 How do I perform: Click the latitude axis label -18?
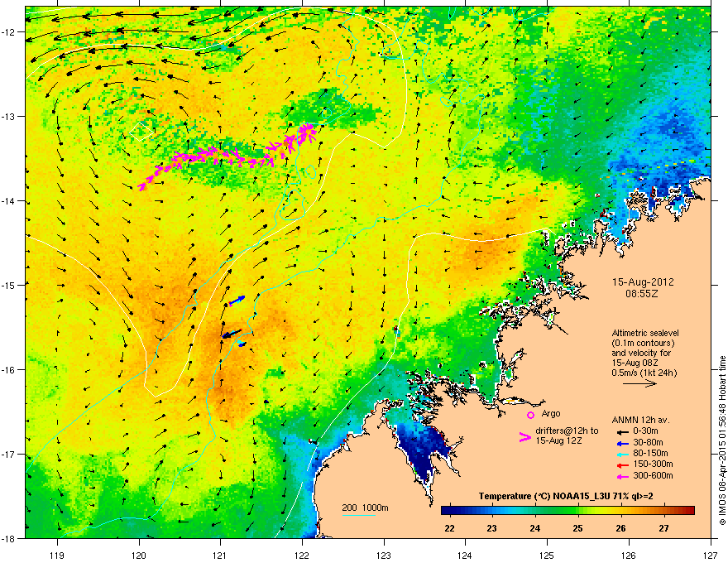(8, 538)
